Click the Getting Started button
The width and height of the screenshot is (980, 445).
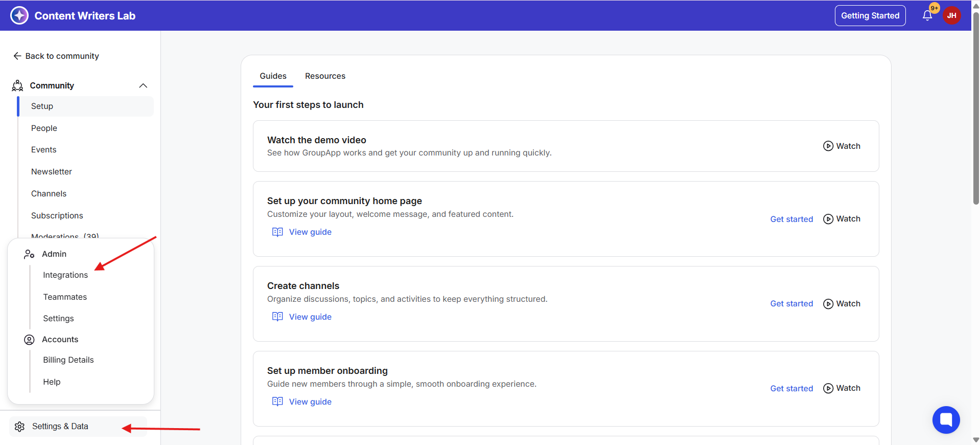pos(870,16)
